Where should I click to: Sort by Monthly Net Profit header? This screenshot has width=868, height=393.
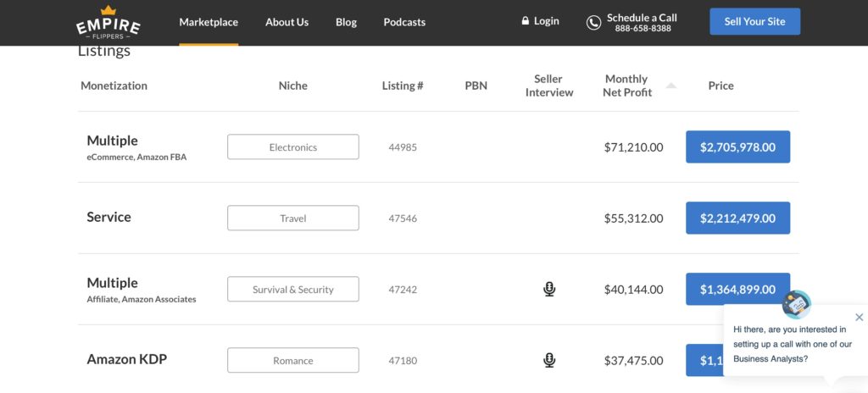(x=627, y=86)
